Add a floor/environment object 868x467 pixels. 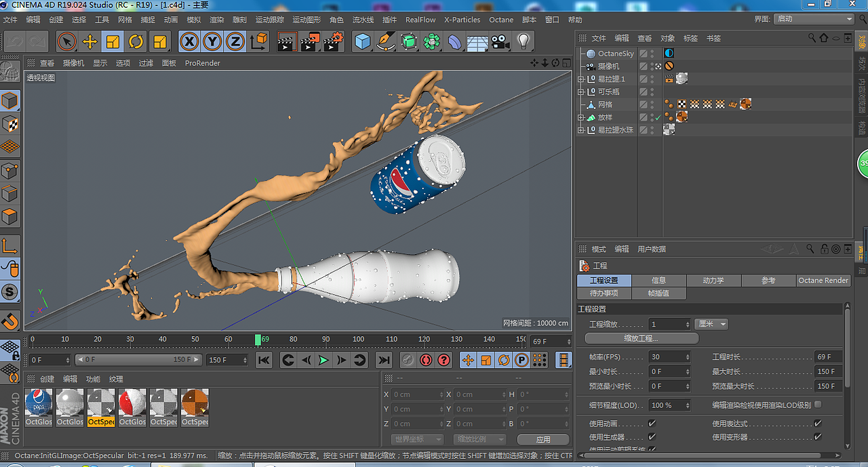coord(478,42)
